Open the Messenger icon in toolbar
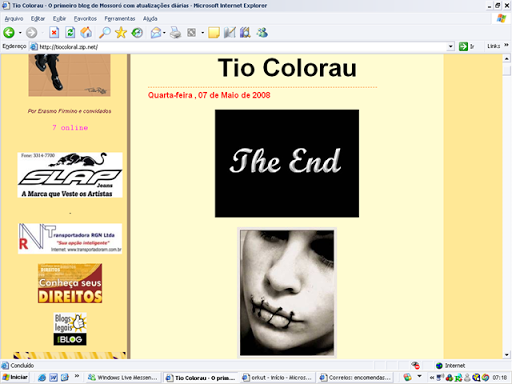Viewport: 512px width, 384px height. point(262,33)
